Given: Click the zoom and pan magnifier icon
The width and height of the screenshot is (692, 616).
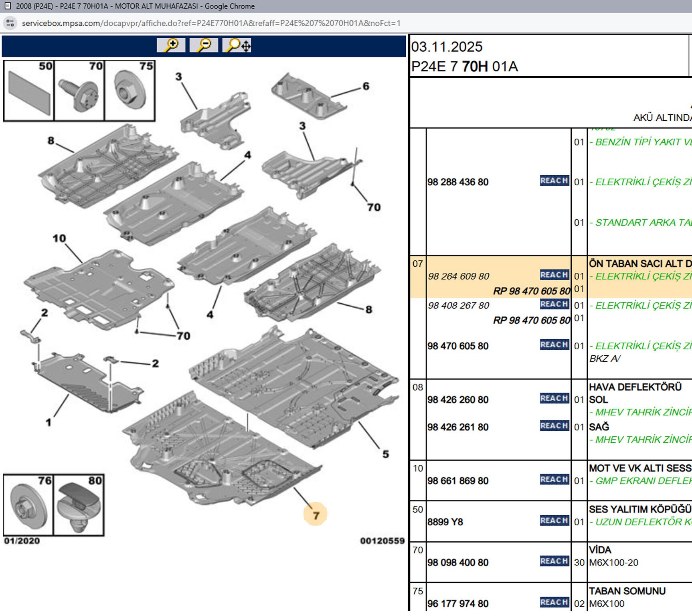Looking at the screenshot, I should point(237,45).
